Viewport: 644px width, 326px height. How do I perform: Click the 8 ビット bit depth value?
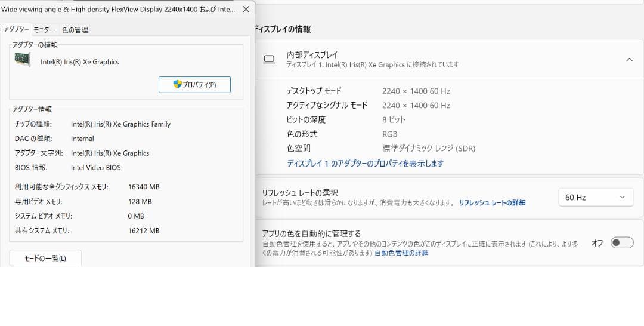click(394, 119)
